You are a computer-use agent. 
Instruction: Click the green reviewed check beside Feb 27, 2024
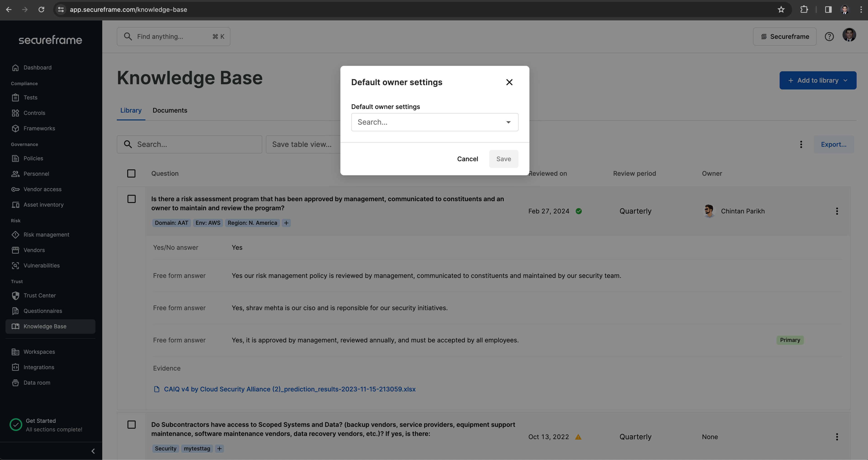click(x=579, y=211)
